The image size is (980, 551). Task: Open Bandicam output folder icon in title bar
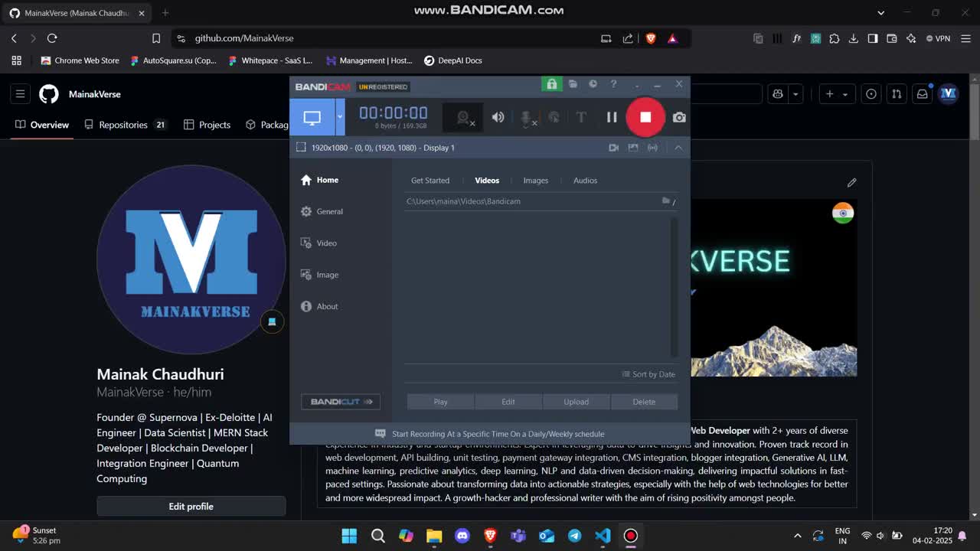[x=573, y=84]
